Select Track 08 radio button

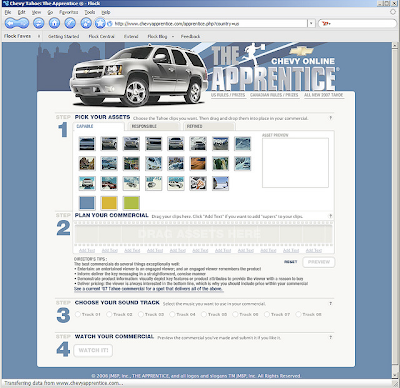[298, 314]
